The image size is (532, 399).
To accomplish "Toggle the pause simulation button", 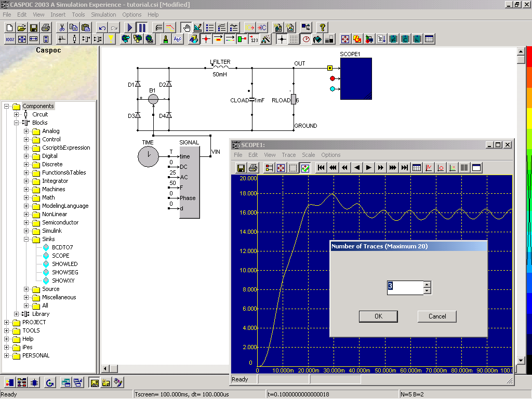I will pos(142,28).
